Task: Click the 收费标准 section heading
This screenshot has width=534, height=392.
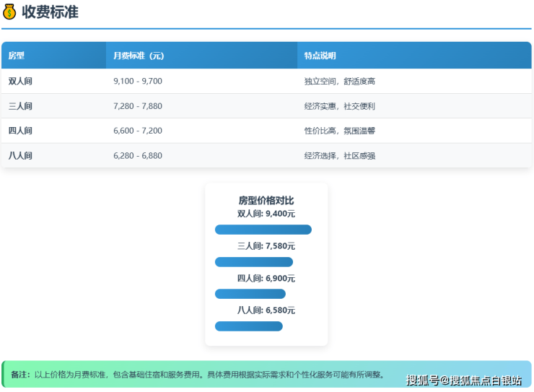Action: (50, 12)
